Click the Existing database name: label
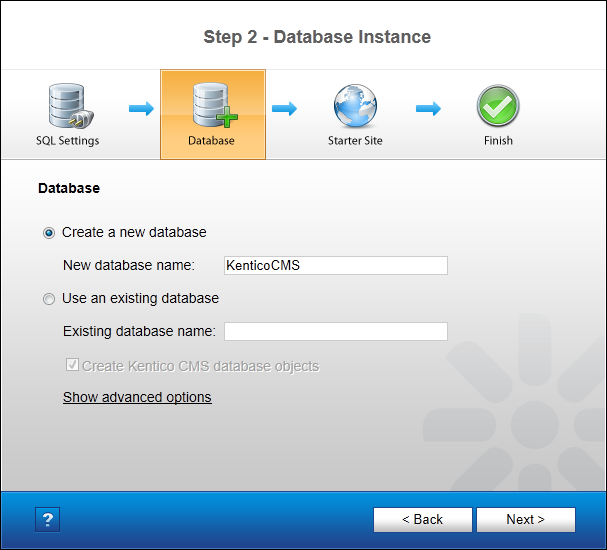Viewport: 607px width, 550px height. tap(139, 331)
